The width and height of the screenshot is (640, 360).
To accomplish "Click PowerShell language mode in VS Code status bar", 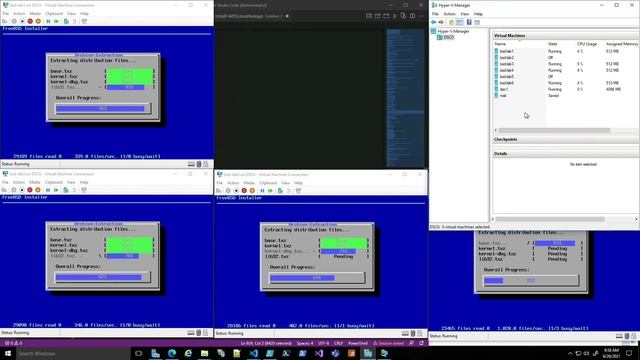I will pyautogui.click(x=358, y=343).
